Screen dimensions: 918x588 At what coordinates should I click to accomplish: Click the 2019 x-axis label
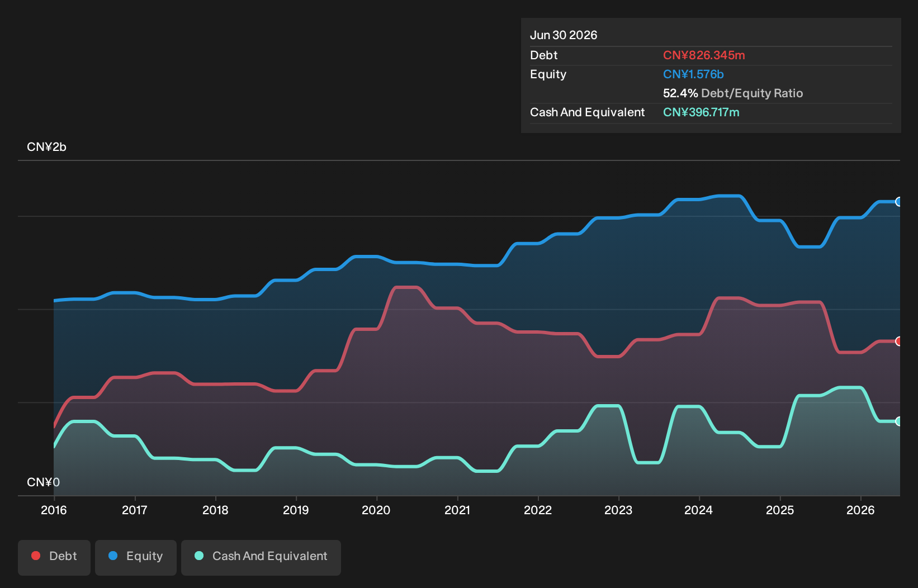296,510
